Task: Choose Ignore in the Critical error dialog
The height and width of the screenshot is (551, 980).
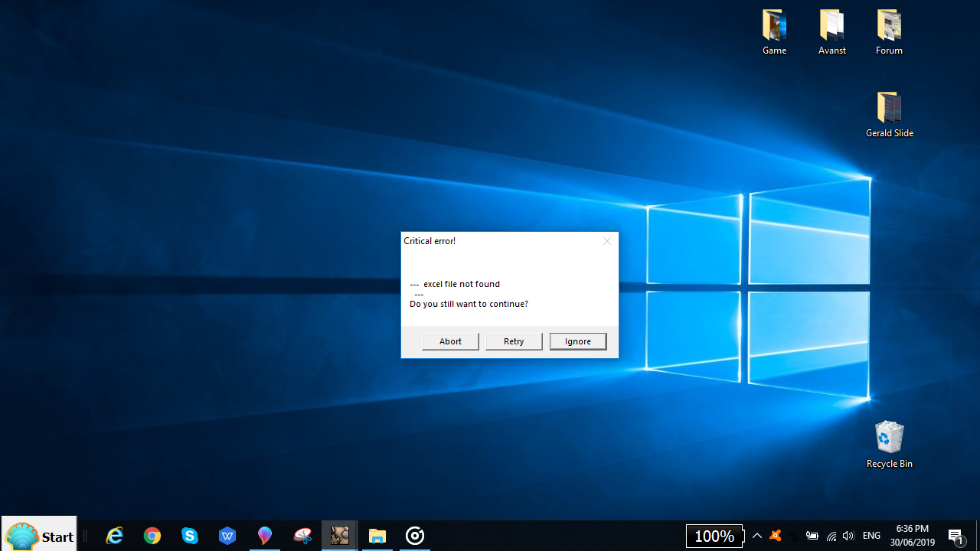Action: pos(578,341)
